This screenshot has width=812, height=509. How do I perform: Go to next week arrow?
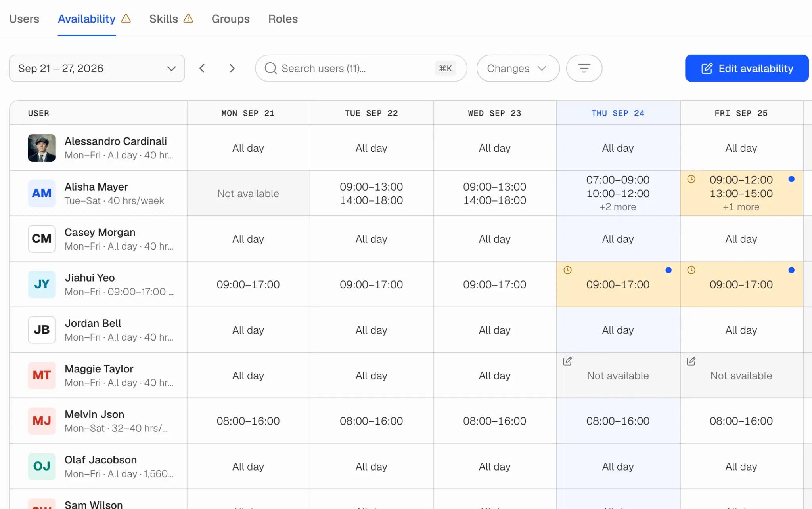pos(232,69)
